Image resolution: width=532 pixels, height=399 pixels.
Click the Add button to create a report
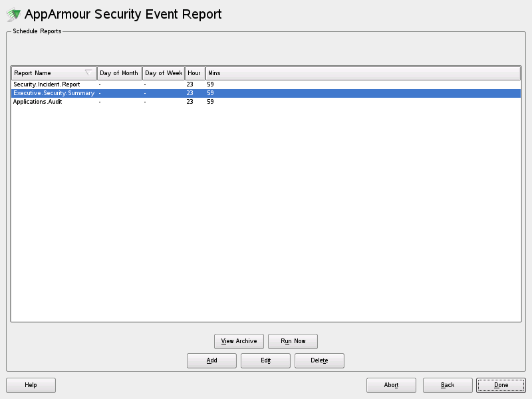[211, 360]
